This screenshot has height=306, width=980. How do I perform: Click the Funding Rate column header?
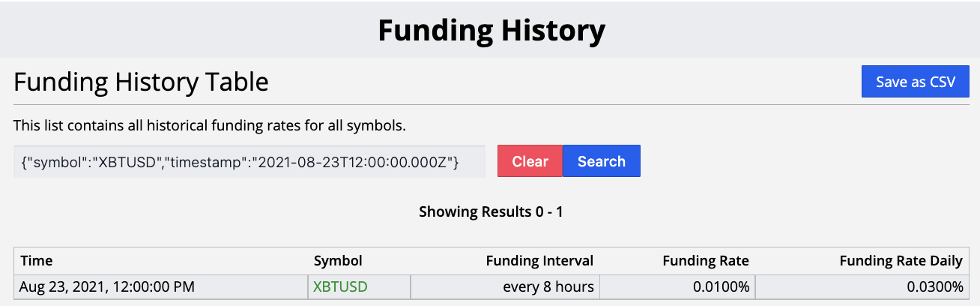[x=706, y=261]
